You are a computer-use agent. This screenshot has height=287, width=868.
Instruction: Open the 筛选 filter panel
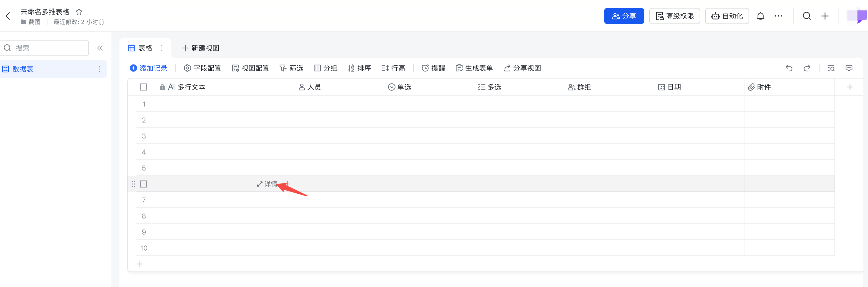(292, 68)
